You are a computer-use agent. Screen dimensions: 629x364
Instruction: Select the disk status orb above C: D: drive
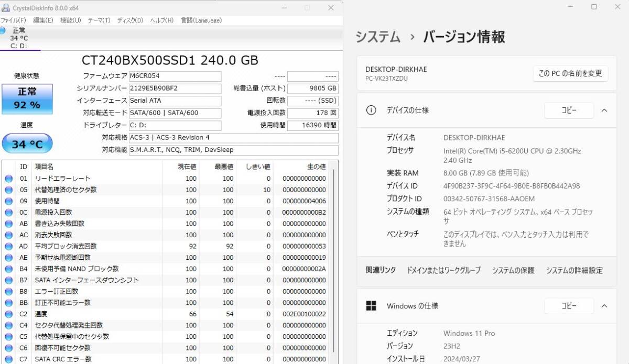3,31
